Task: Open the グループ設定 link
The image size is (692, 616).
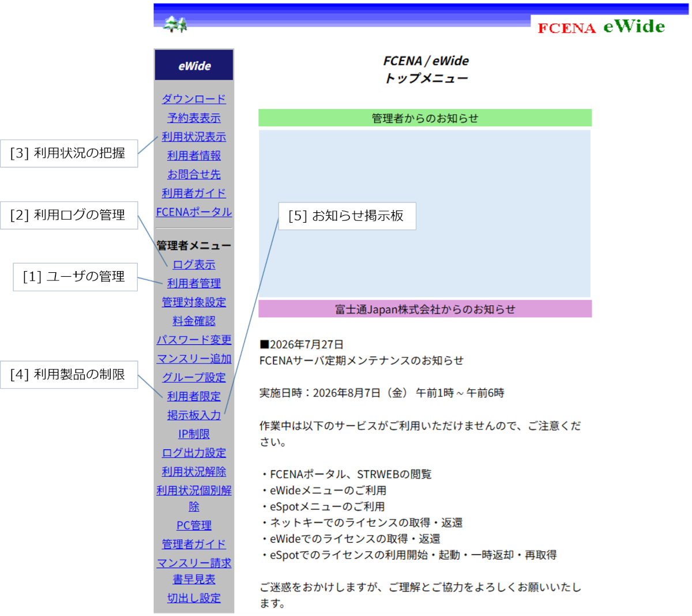Action: tap(194, 377)
